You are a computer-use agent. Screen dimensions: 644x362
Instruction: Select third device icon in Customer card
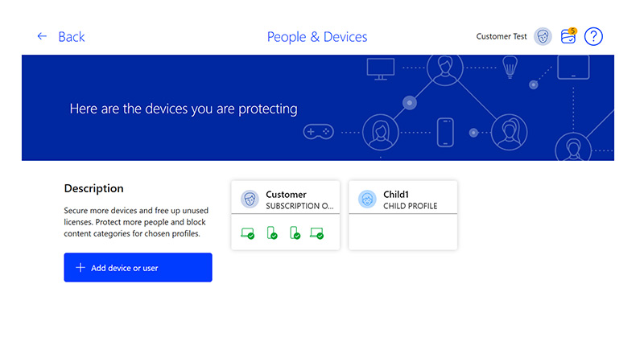pyautogui.click(x=295, y=233)
